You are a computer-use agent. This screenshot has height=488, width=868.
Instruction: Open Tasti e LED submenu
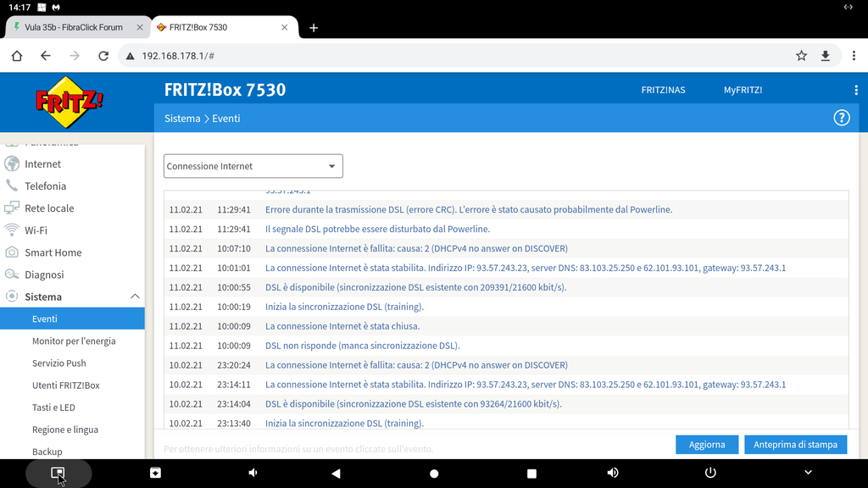[53, 408]
